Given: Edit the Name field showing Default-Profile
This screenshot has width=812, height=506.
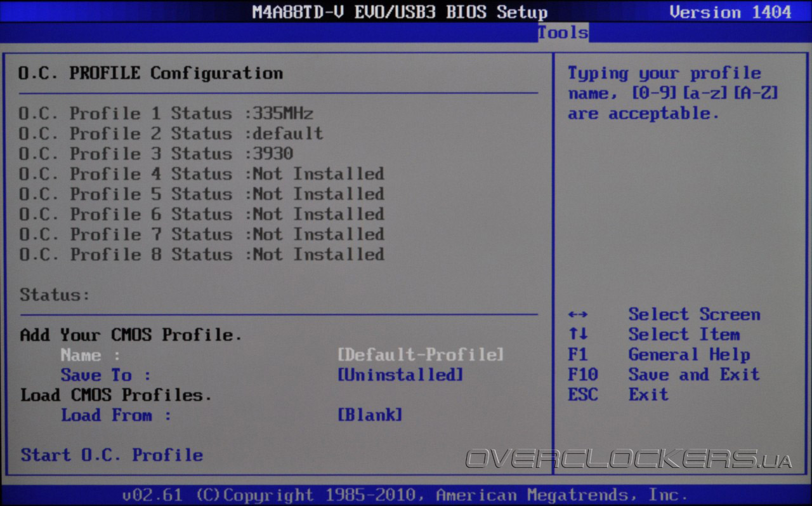Looking at the screenshot, I should pos(421,355).
